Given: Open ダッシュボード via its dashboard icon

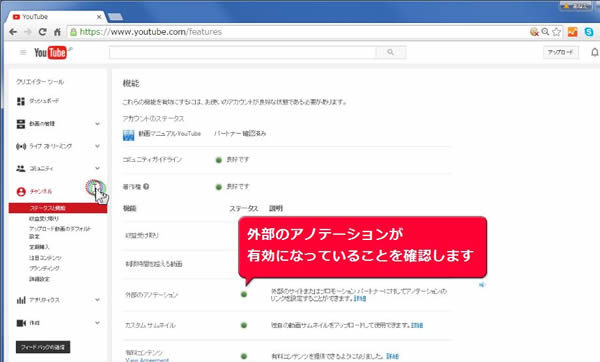Looking at the screenshot, I should [21, 101].
